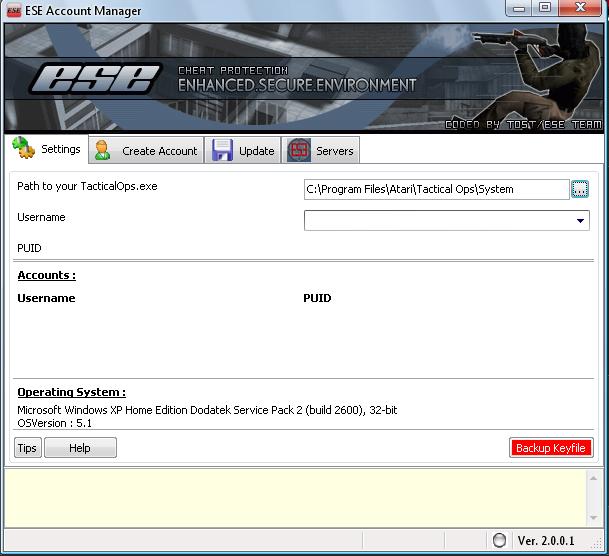Open the Settings tab

47,149
